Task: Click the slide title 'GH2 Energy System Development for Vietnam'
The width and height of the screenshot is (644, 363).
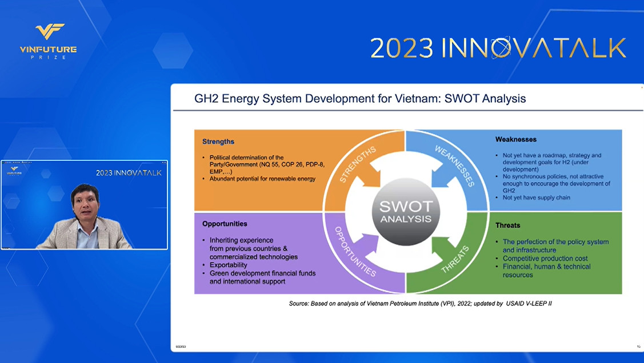Action: [360, 98]
